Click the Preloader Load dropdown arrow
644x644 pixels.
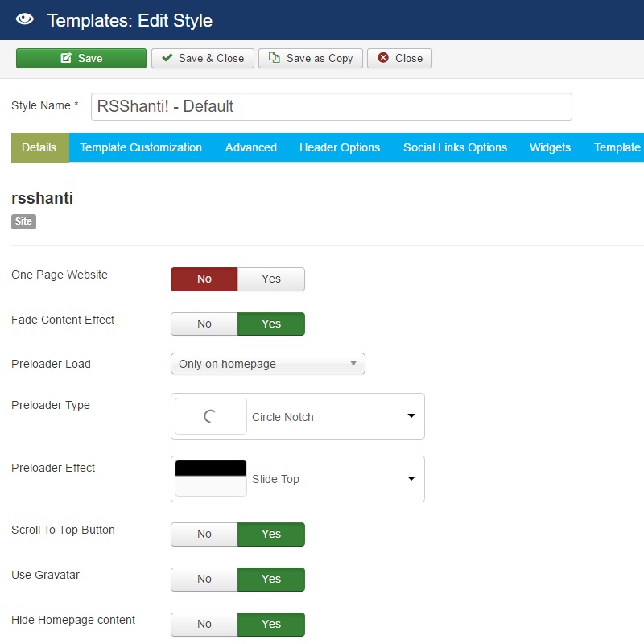[353, 364]
